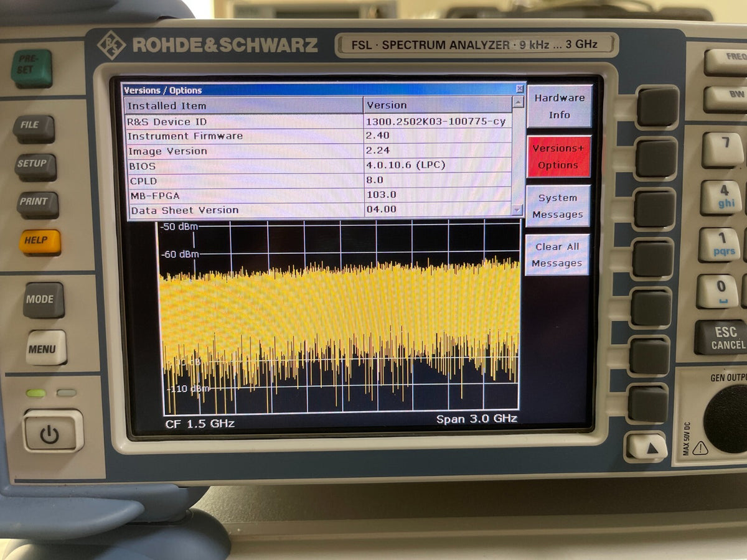Push the gray key beside Hardware Info
This screenshot has width=747, height=560.
click(657, 107)
